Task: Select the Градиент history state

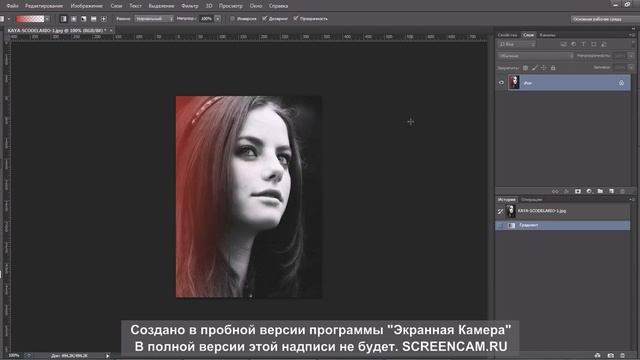Action: 562,225
